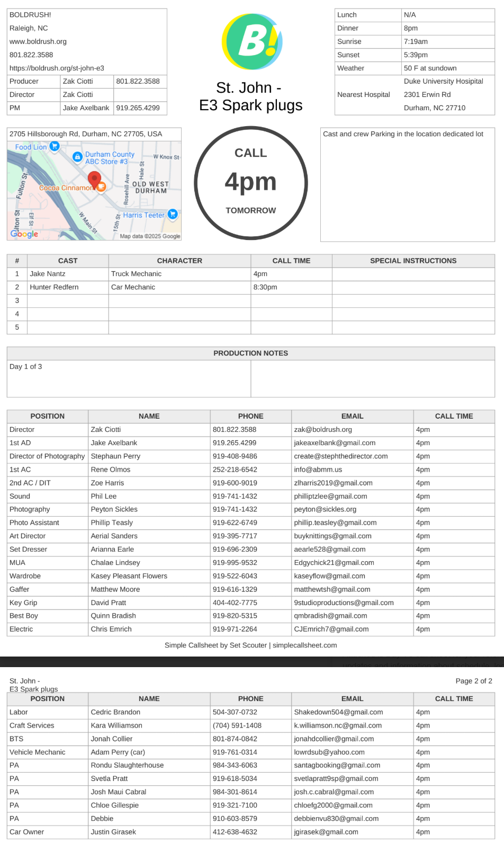This screenshot has height=851, width=504.
Task: Click the cast and crew parking note
Action: point(403,134)
